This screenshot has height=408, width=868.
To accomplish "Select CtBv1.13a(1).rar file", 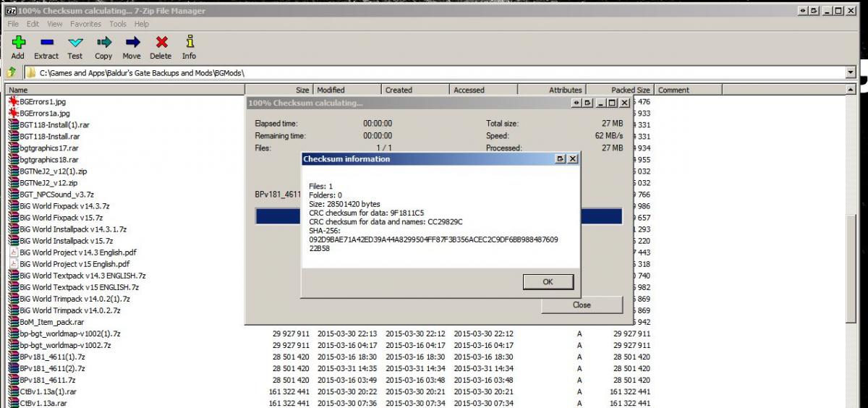I will click(48, 391).
